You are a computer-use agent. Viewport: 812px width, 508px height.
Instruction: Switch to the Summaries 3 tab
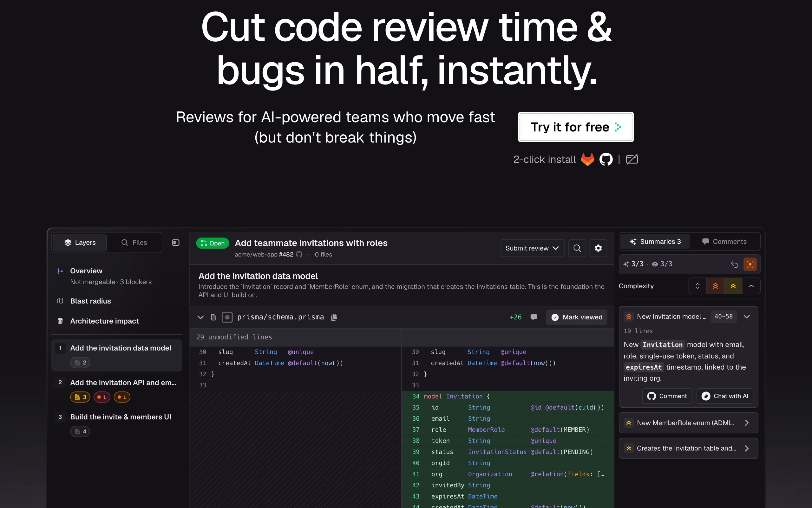coord(655,242)
